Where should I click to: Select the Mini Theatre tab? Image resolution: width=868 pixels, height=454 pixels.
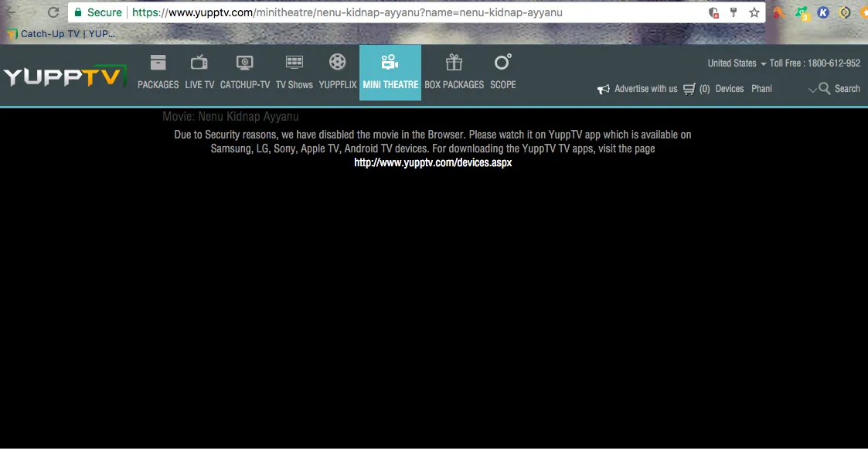pyautogui.click(x=390, y=73)
